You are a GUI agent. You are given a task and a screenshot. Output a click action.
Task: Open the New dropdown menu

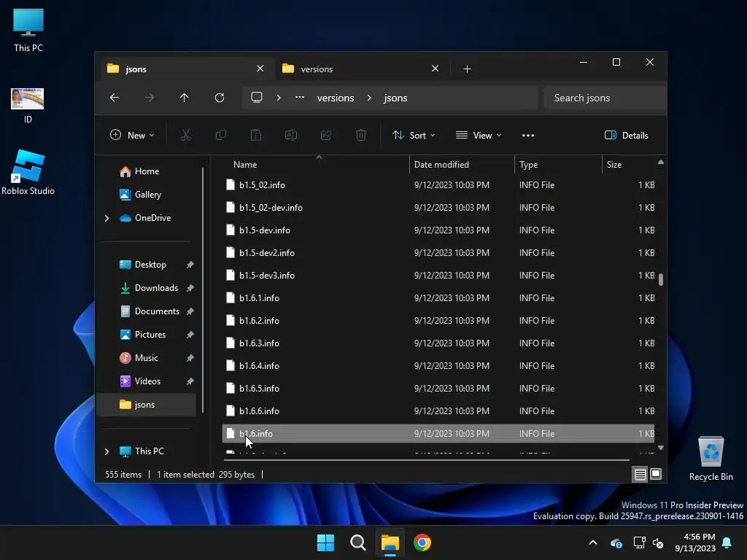click(132, 135)
